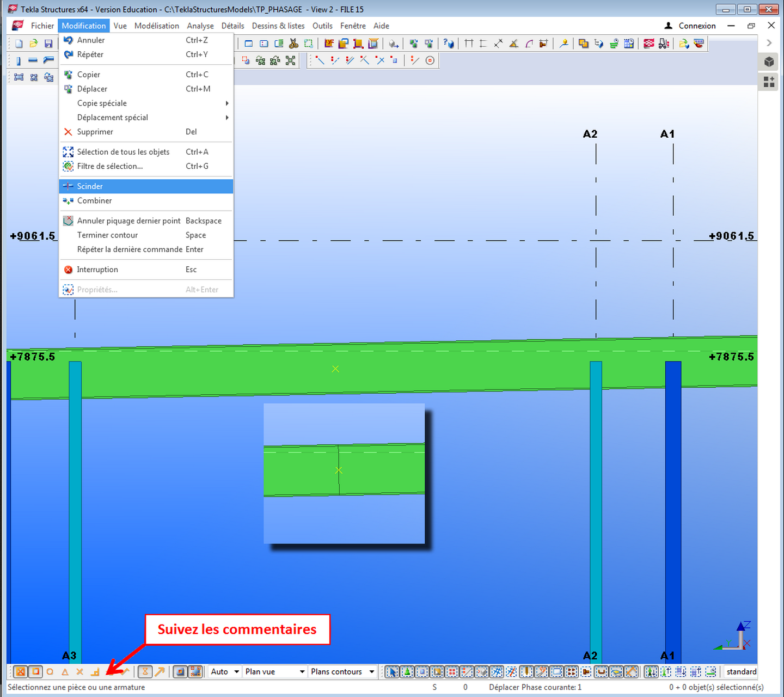
Task: Select the vertical distance measure tool
Action: point(483,44)
